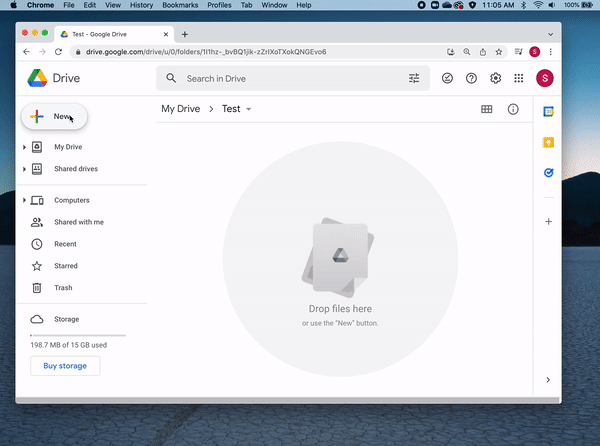Click the share page icon in address bar

click(x=483, y=52)
